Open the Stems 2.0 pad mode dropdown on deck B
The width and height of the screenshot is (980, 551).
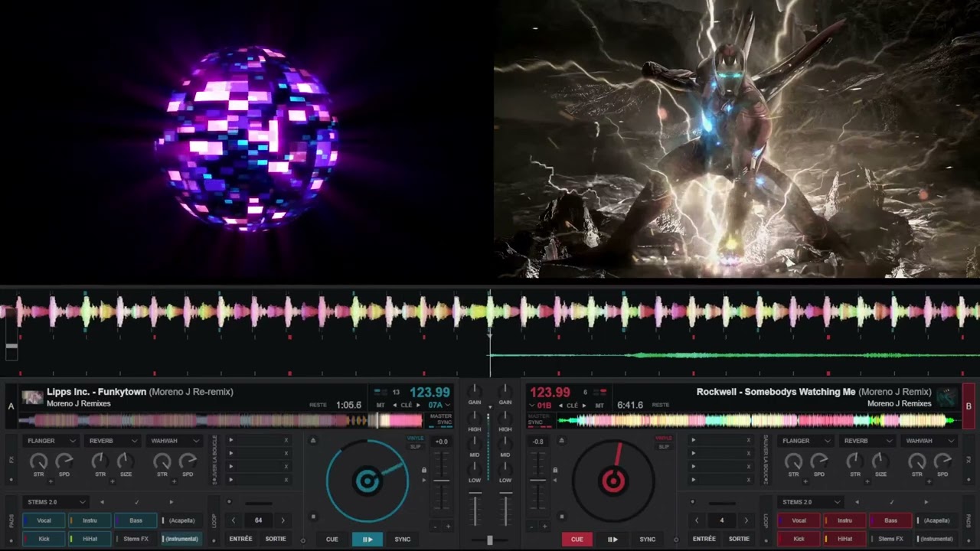tap(809, 502)
